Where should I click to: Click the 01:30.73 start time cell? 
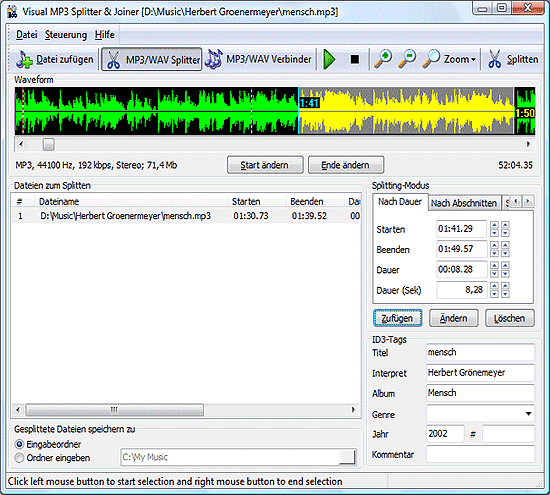point(251,216)
